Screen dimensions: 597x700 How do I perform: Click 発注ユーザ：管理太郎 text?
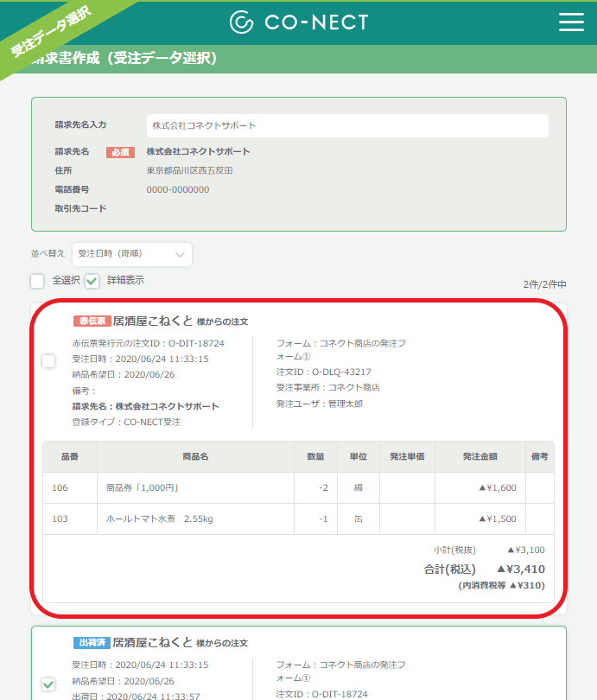tap(320, 404)
